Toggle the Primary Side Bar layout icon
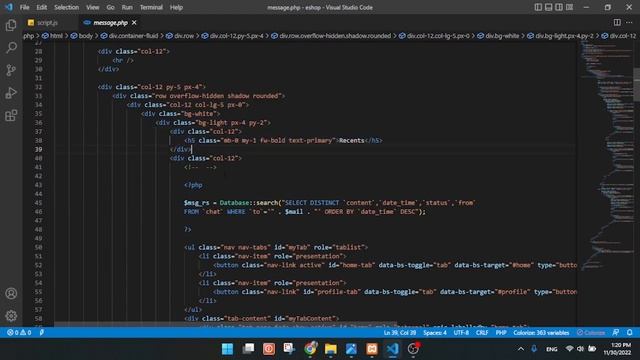The height and width of the screenshot is (360, 640). (x=538, y=7)
